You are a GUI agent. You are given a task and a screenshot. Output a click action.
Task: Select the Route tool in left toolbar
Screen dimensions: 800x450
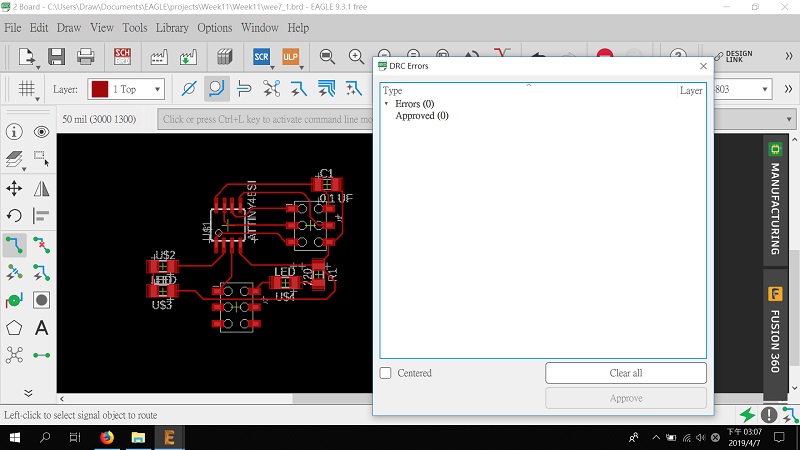coord(14,244)
